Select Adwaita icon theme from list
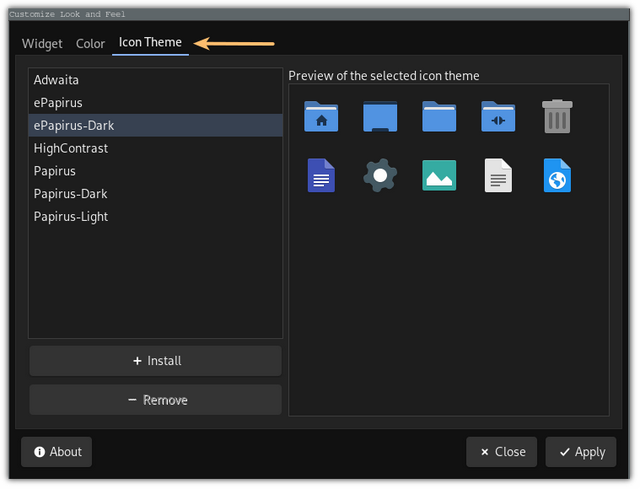Viewport: 640px width, 489px height. 55,79
